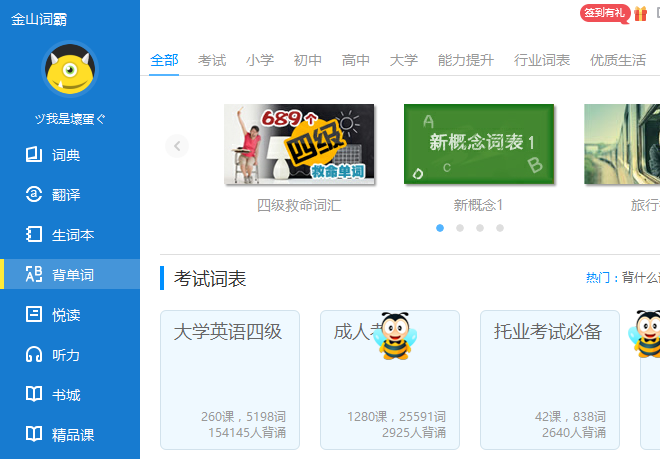Open the train window travel thumbnail
Screen dimensions: 660x459
point(622,144)
